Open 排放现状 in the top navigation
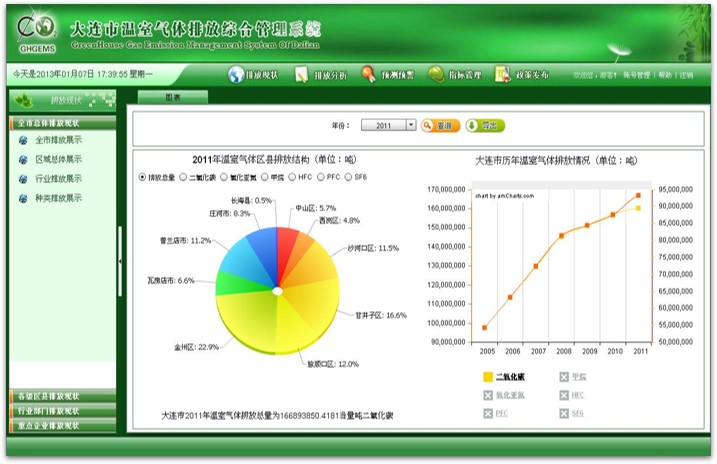This screenshot has height=464, width=717. point(253,75)
